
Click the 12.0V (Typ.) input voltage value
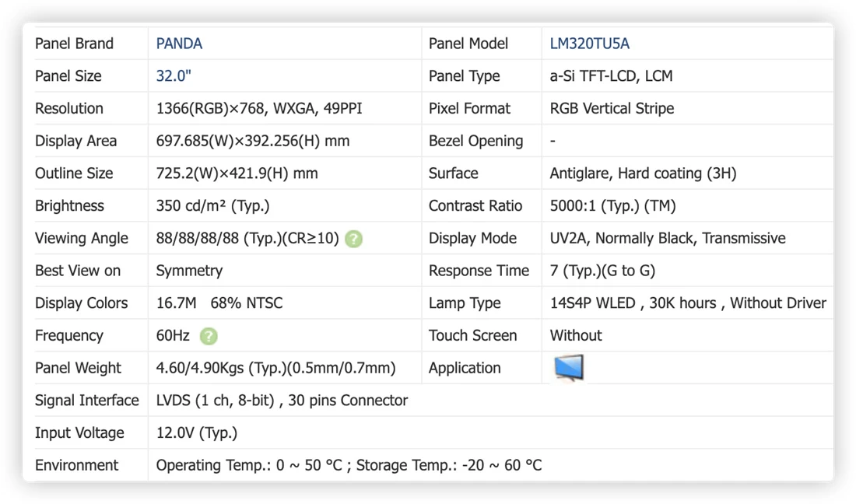(x=197, y=433)
